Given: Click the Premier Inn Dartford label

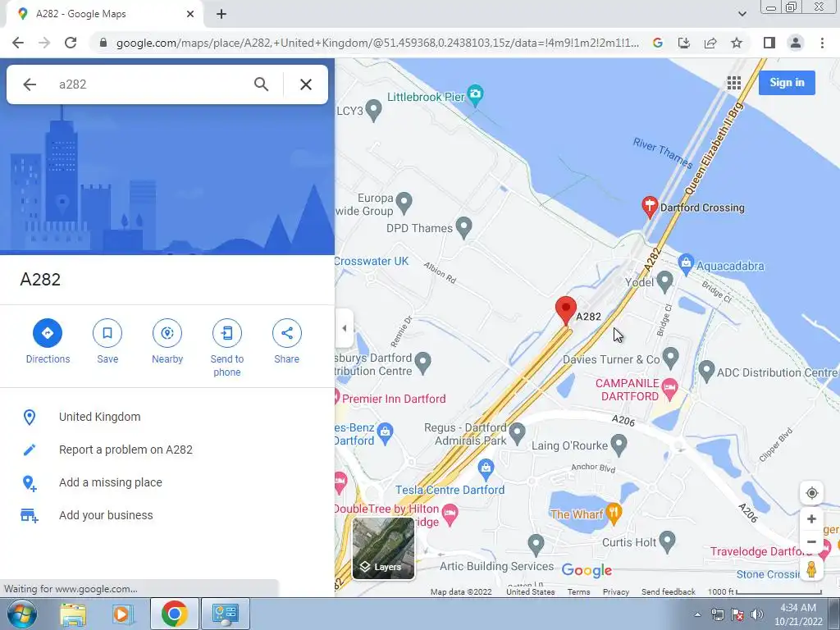Looking at the screenshot, I should pos(394,399).
